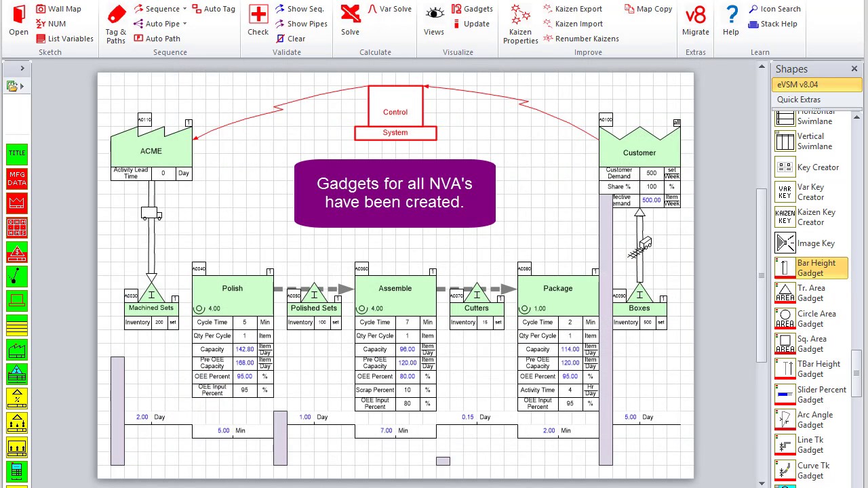
Task: Select the Customer shape
Action: tap(639, 146)
